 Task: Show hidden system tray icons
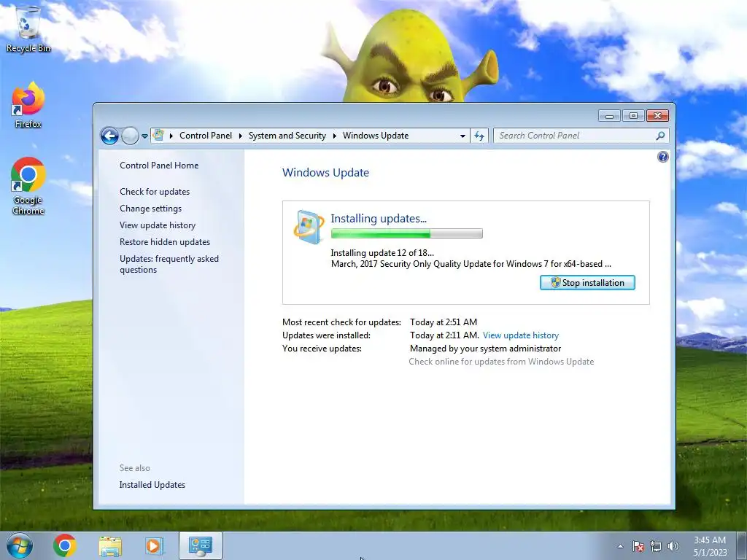(620, 546)
